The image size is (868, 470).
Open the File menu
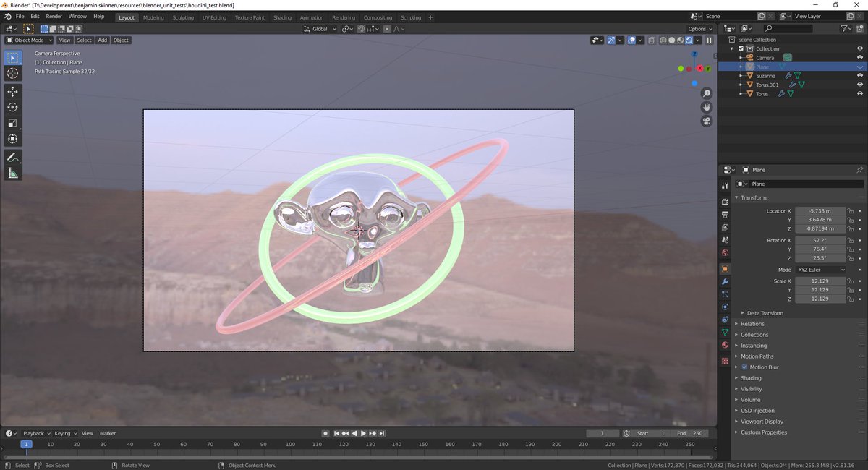click(20, 16)
